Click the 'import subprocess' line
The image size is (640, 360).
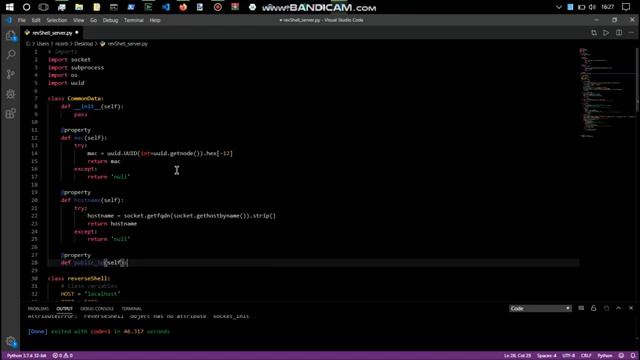click(76, 67)
